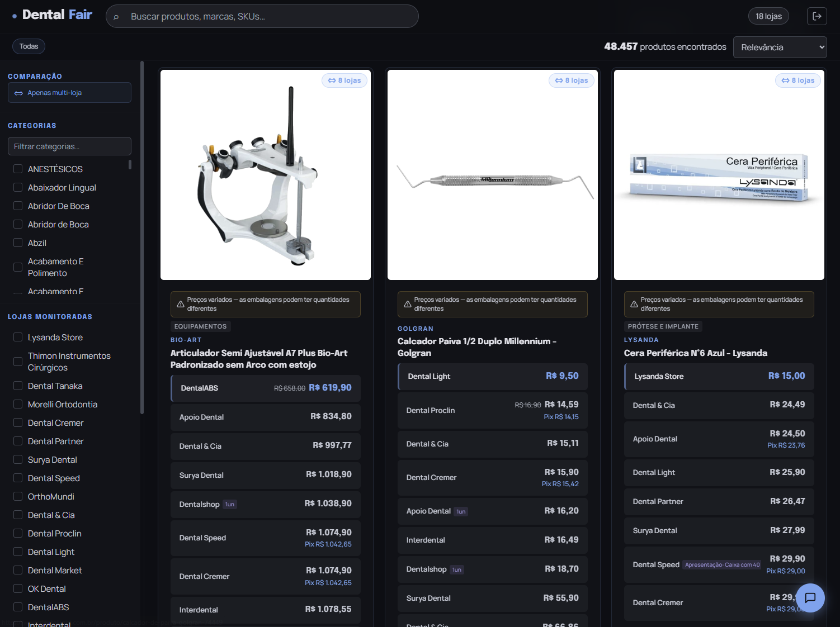
Task: Enable the Lysanda Store filter checkbox
Action: 18,337
